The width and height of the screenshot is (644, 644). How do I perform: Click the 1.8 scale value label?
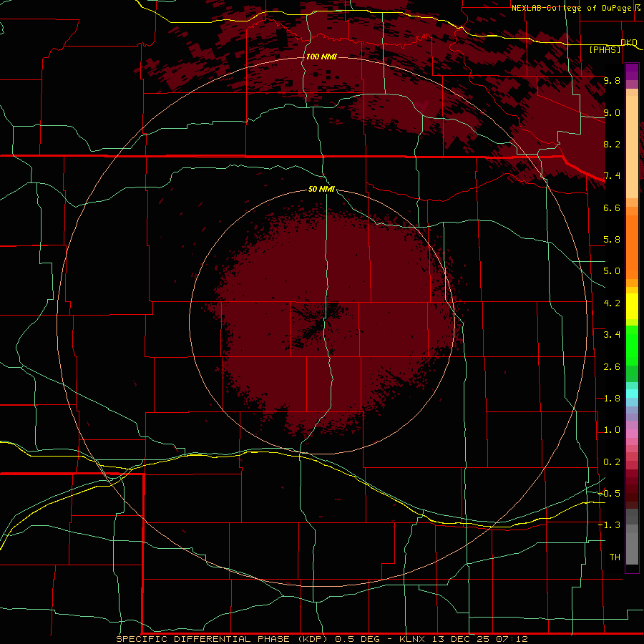[612, 399]
